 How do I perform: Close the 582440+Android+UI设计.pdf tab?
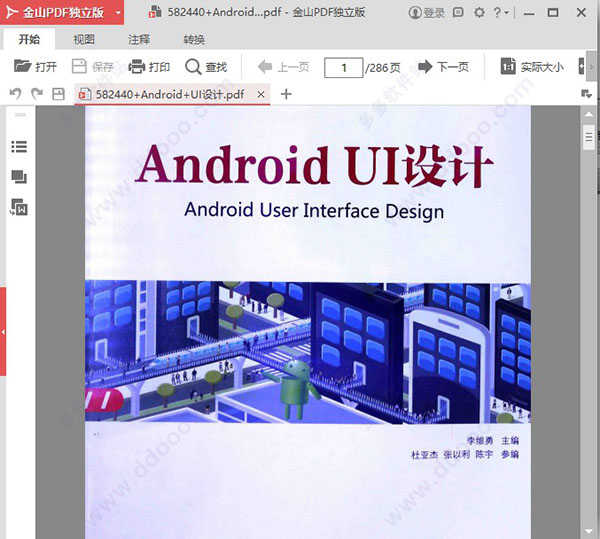261,94
